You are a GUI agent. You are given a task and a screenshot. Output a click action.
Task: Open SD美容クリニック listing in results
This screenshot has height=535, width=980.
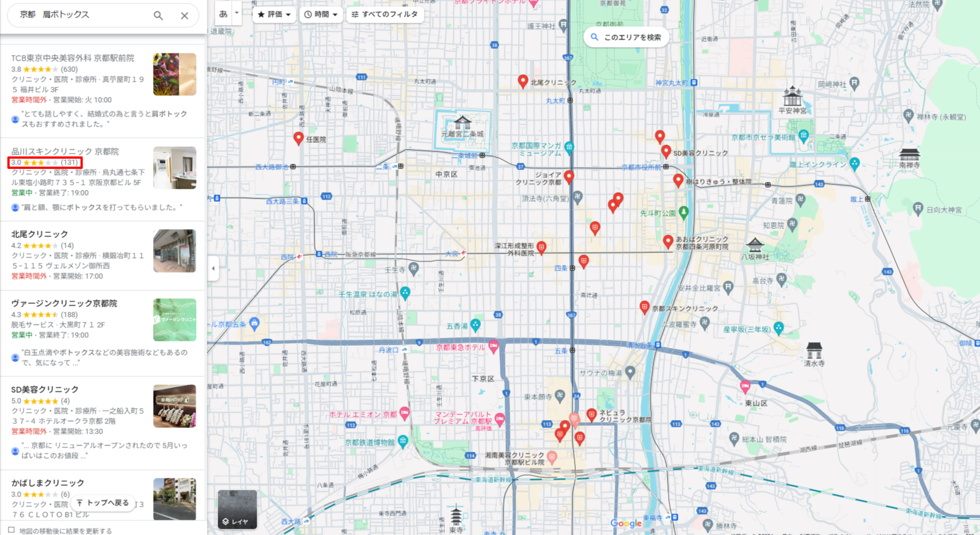(x=45, y=389)
